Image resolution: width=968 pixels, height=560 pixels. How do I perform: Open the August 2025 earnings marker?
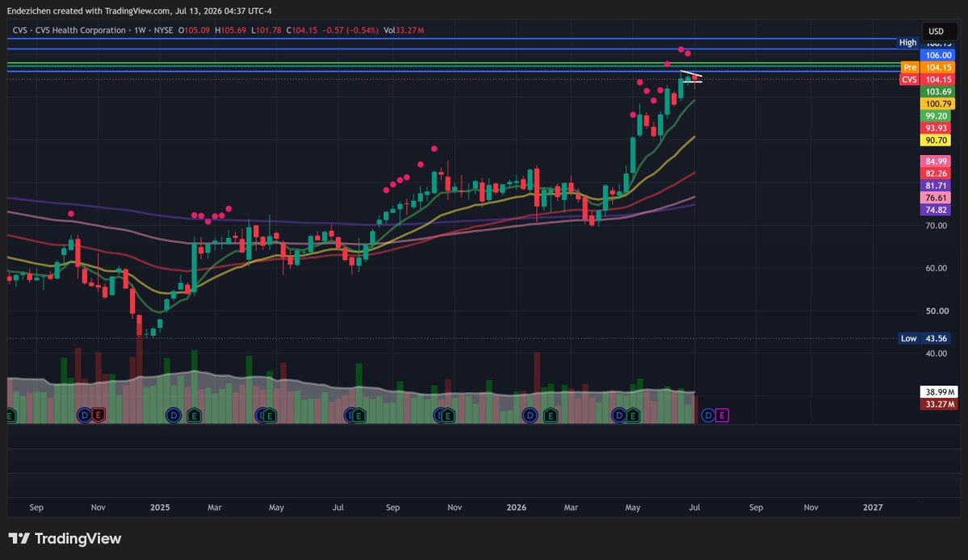[x=358, y=415]
